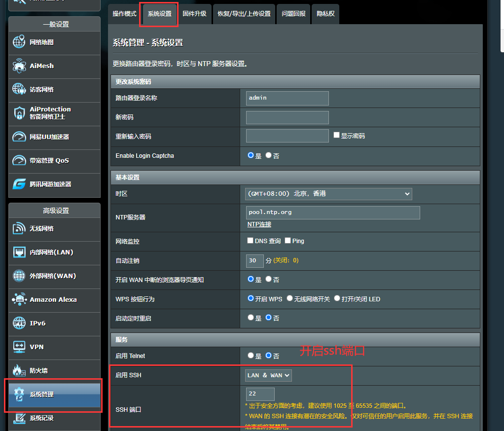Enable the DNS 查询 checkbox

pos(250,241)
